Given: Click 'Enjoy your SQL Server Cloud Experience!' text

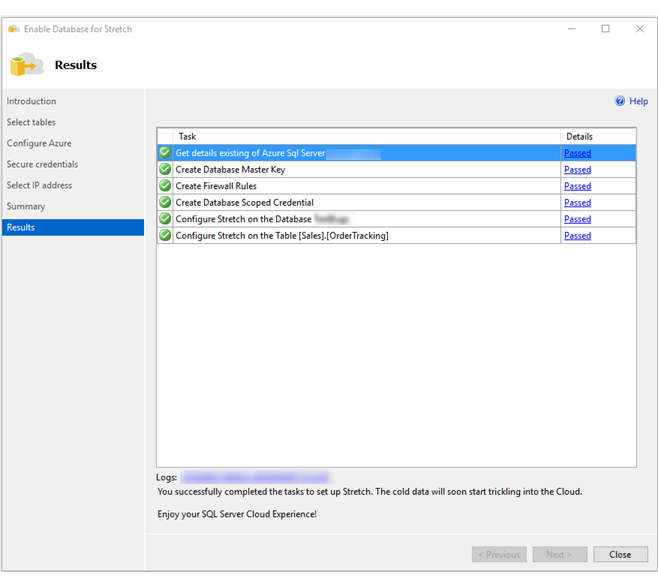Looking at the screenshot, I should pos(237,514).
